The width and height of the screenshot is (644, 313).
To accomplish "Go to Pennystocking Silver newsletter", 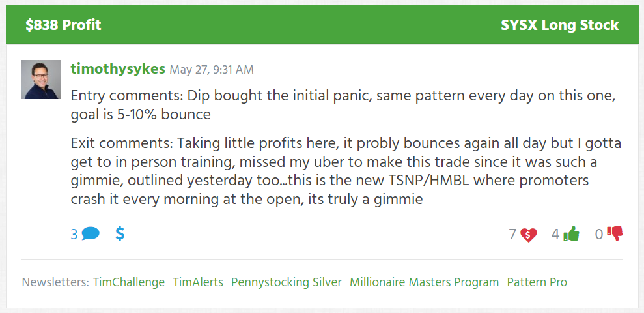I will 287,282.
